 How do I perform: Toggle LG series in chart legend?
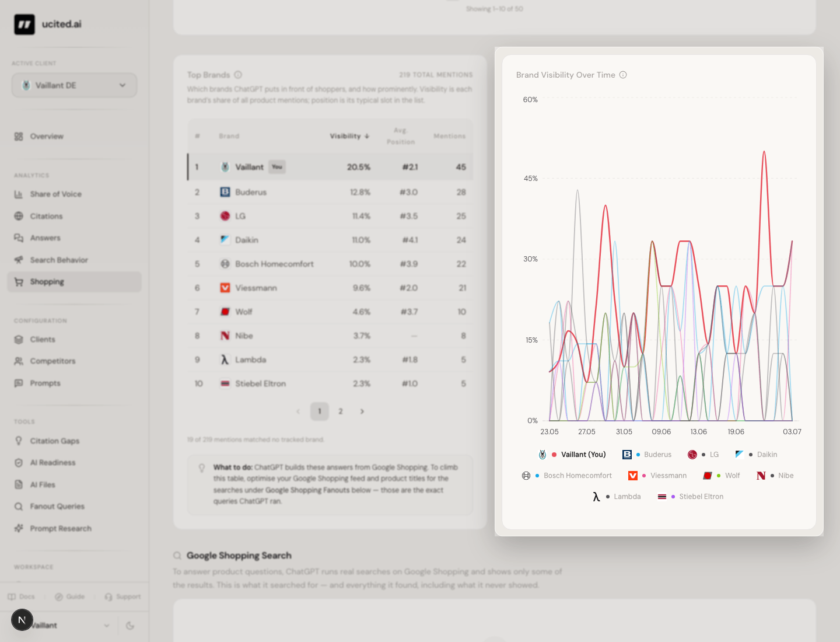(x=703, y=455)
